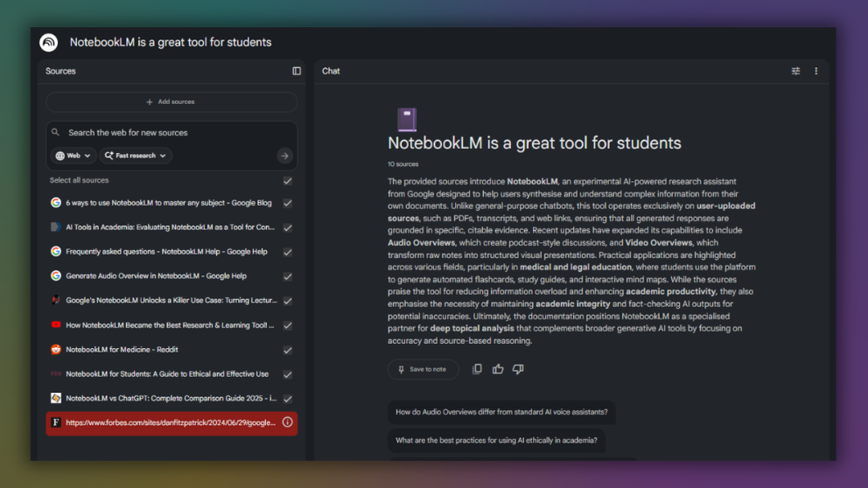
Task: Click Reddit icon of the NotebookLM for Medicine source
Action: (56, 349)
